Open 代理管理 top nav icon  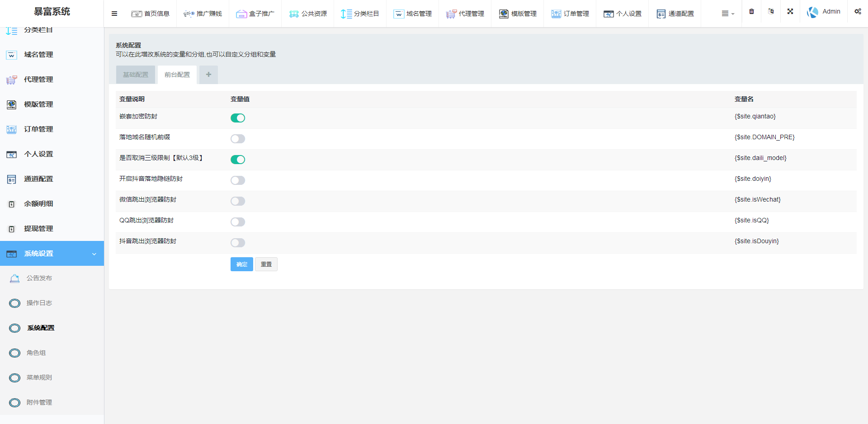click(x=451, y=14)
